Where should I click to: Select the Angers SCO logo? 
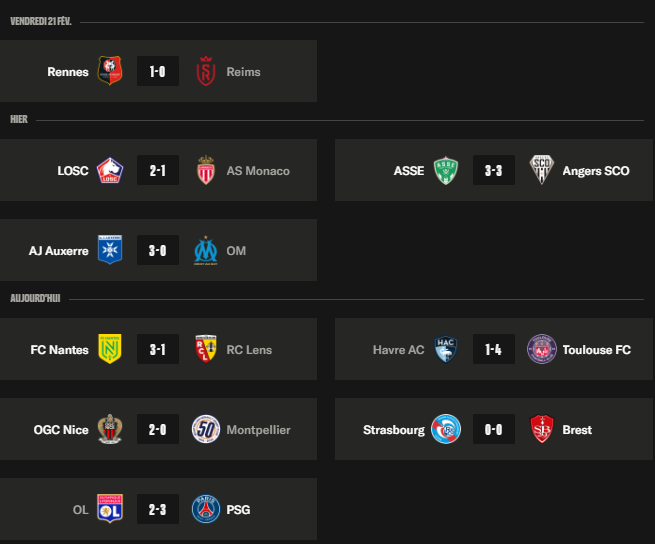(x=542, y=171)
